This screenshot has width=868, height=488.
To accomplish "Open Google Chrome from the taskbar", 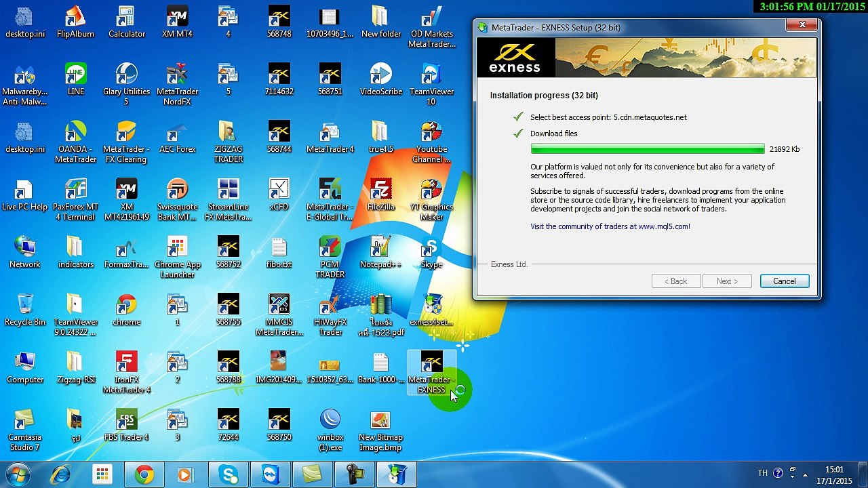I will pyautogui.click(x=144, y=474).
